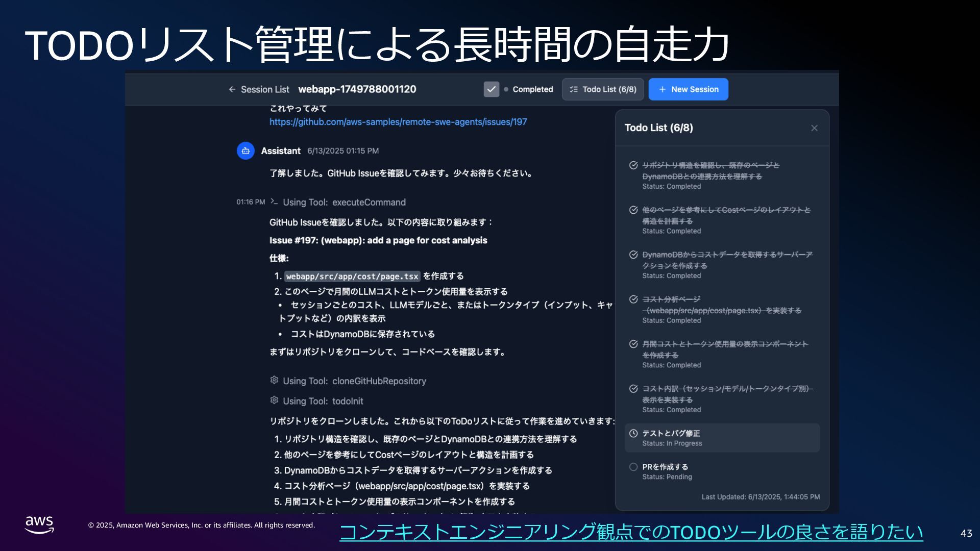Click the check icon for コスト分析ページ todo
Screen dimensions: 980x551
(x=633, y=299)
